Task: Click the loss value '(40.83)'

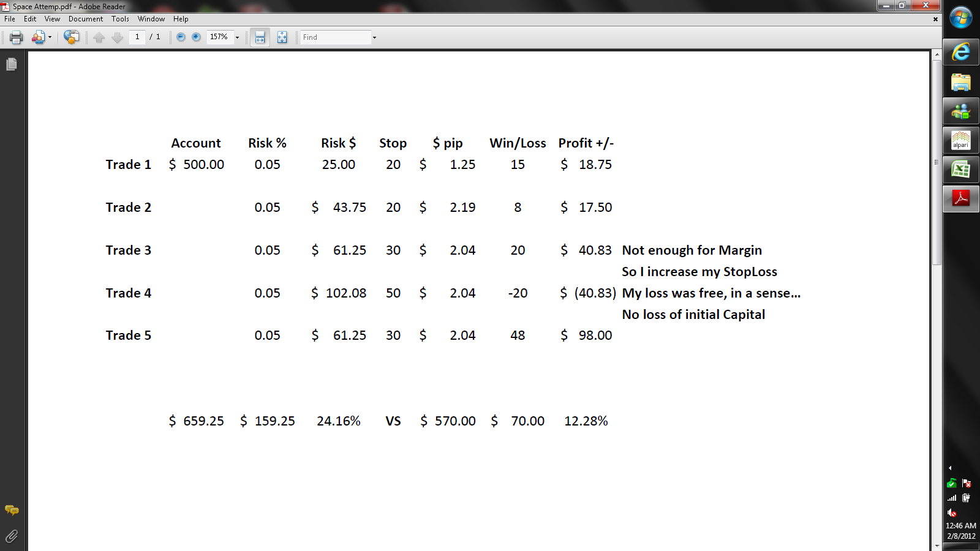Action: pos(595,293)
